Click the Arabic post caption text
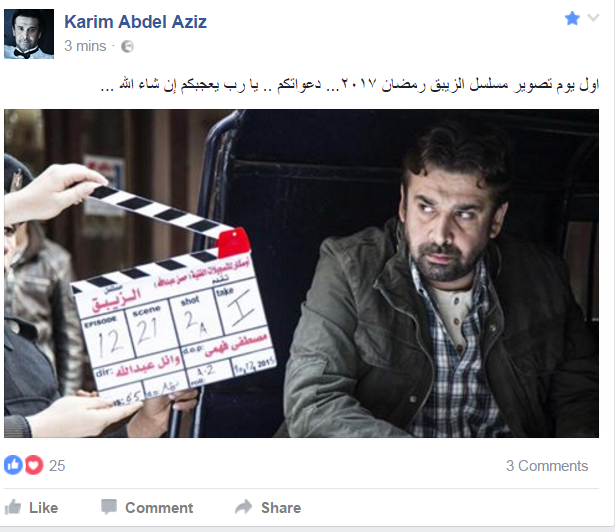Image resolution: width=615 pixels, height=532 pixels. (350, 85)
